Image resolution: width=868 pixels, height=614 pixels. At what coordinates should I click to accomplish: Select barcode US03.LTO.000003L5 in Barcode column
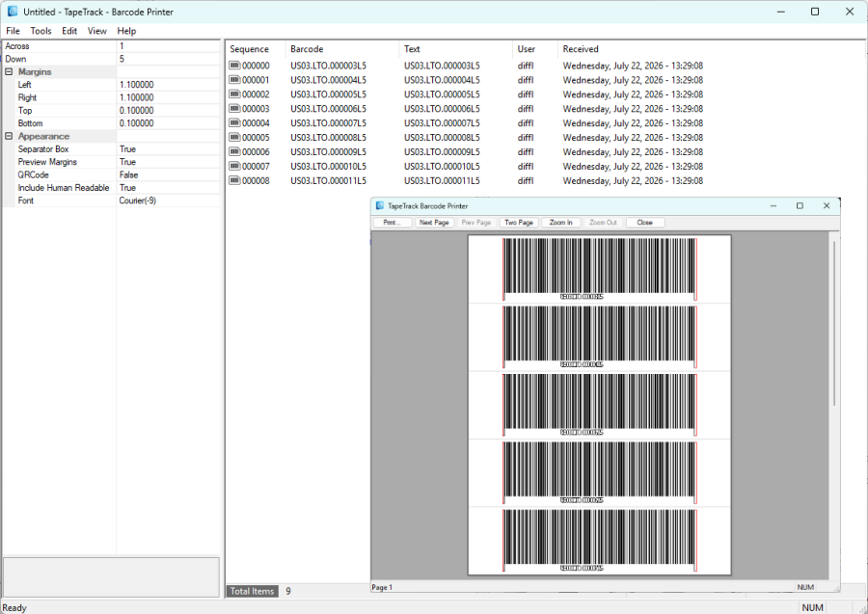328,66
